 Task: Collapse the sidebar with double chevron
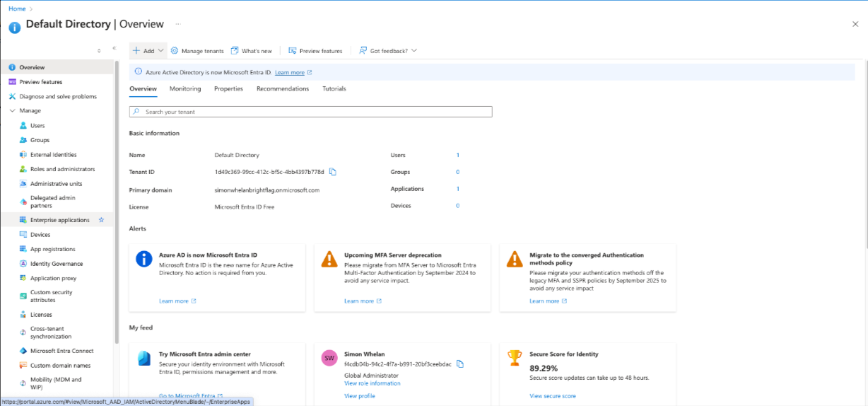point(114,48)
